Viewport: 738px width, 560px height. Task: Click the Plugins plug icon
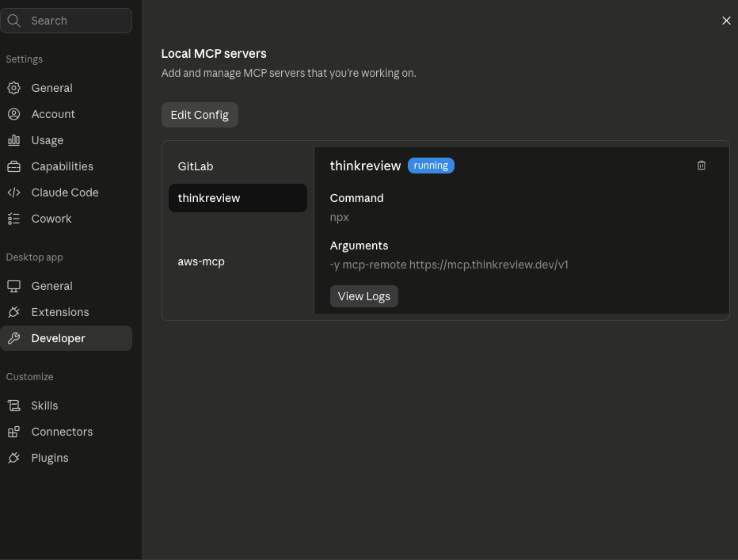click(x=14, y=458)
